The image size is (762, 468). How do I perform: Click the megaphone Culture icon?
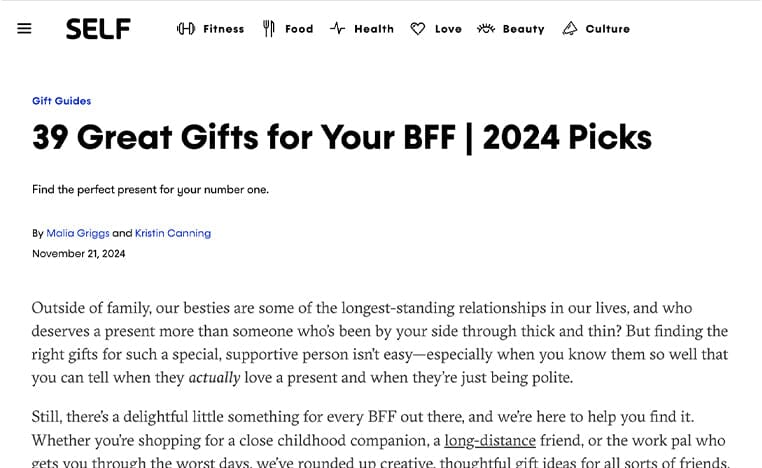[570, 29]
